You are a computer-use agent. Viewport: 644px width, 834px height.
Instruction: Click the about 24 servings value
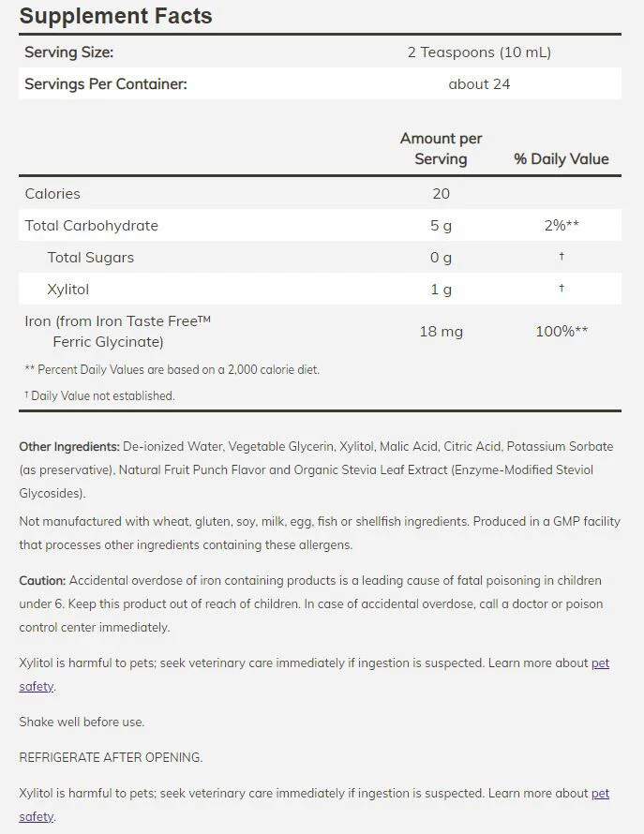[479, 84]
